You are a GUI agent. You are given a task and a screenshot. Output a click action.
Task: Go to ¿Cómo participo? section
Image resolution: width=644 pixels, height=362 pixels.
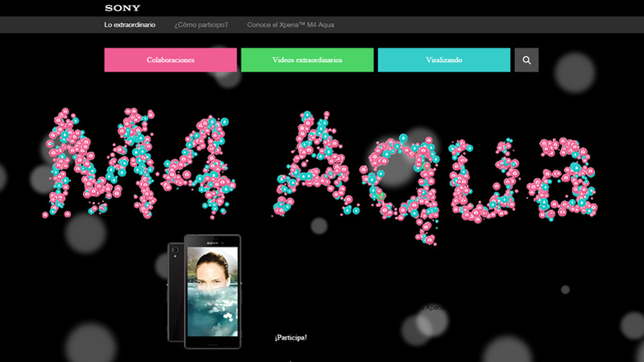tap(201, 25)
